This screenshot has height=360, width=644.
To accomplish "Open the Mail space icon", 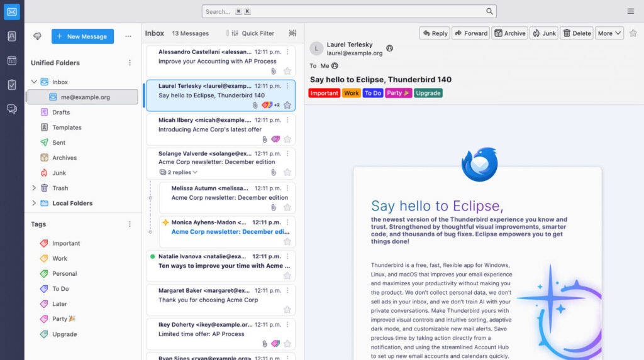I will (x=12, y=12).
